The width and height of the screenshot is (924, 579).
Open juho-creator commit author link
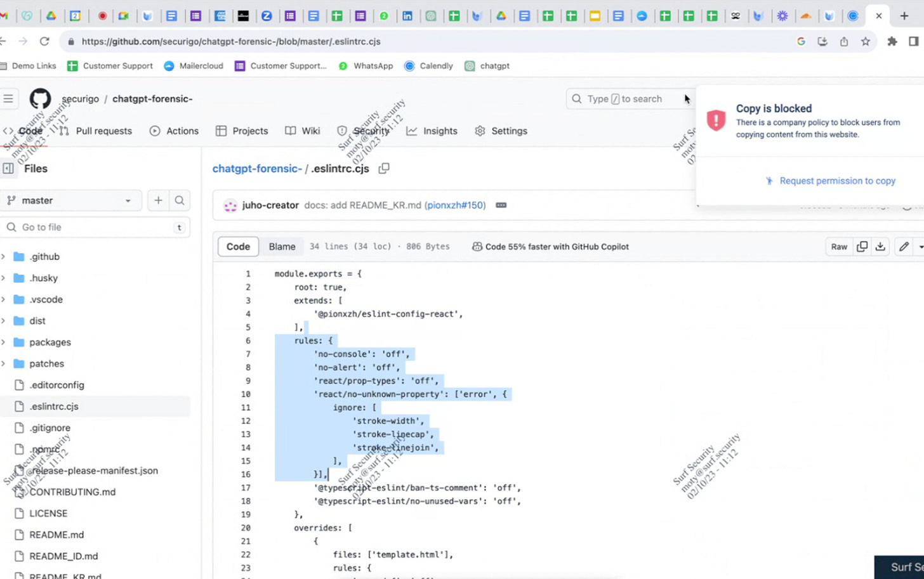click(270, 205)
